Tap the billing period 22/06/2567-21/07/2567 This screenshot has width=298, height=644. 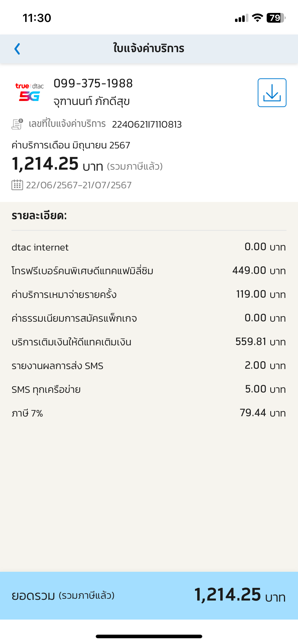(x=79, y=185)
